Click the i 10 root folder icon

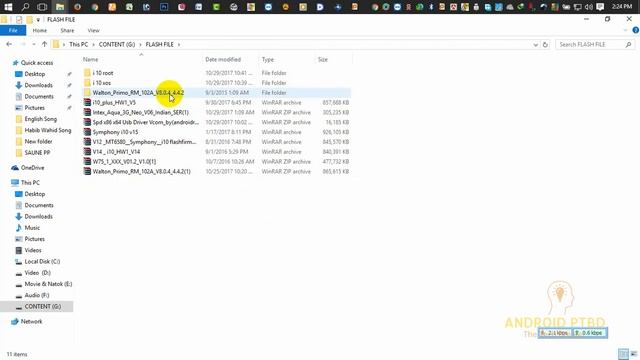coord(87,73)
